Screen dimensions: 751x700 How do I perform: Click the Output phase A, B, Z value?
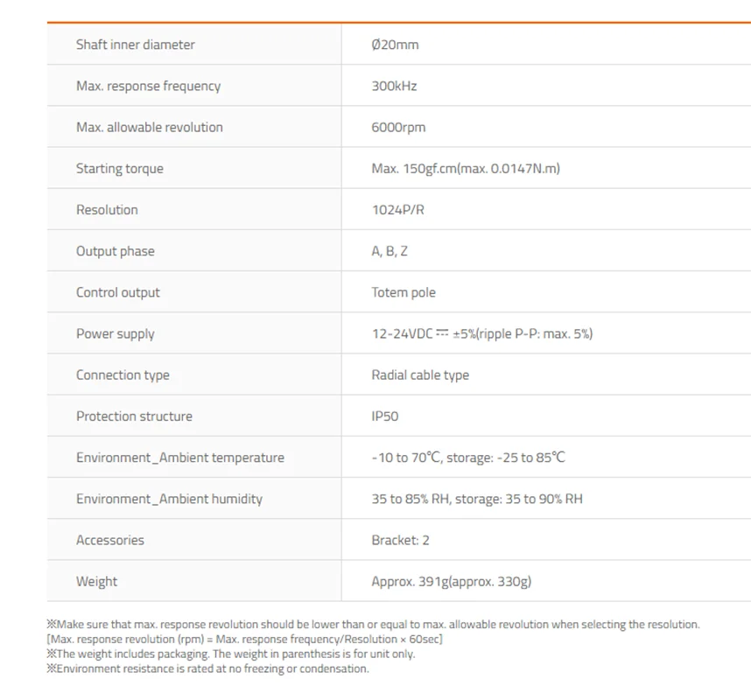(390, 251)
